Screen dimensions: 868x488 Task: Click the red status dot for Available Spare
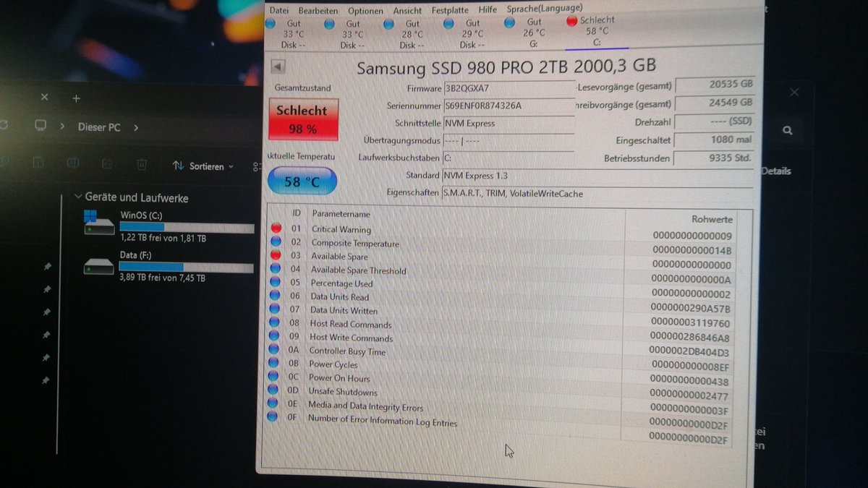coord(276,255)
